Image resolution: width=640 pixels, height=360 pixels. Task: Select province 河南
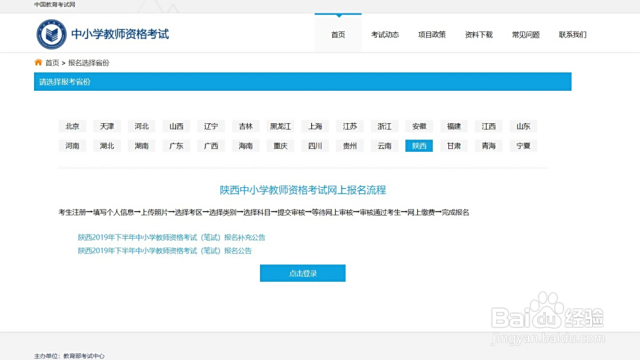[x=72, y=146]
